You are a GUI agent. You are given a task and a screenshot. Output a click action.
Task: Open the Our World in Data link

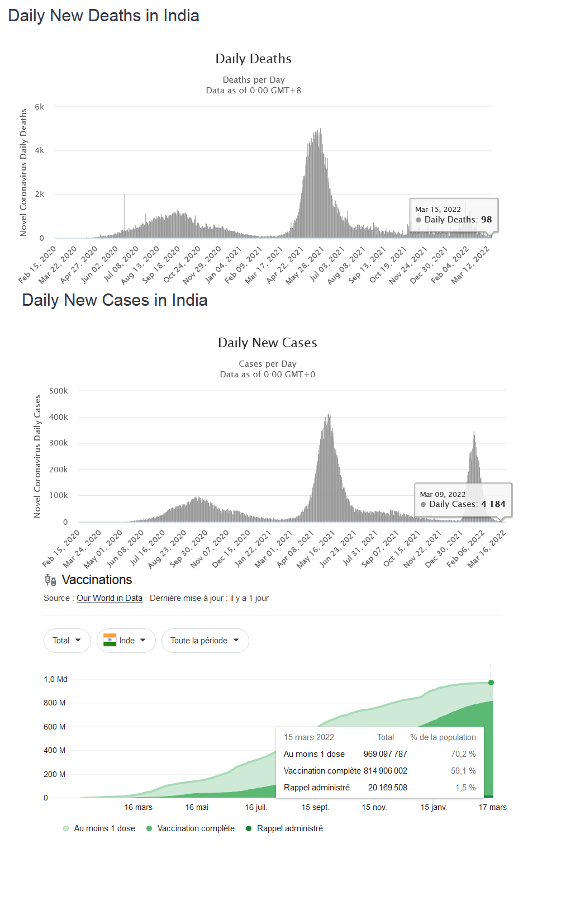coord(110,598)
